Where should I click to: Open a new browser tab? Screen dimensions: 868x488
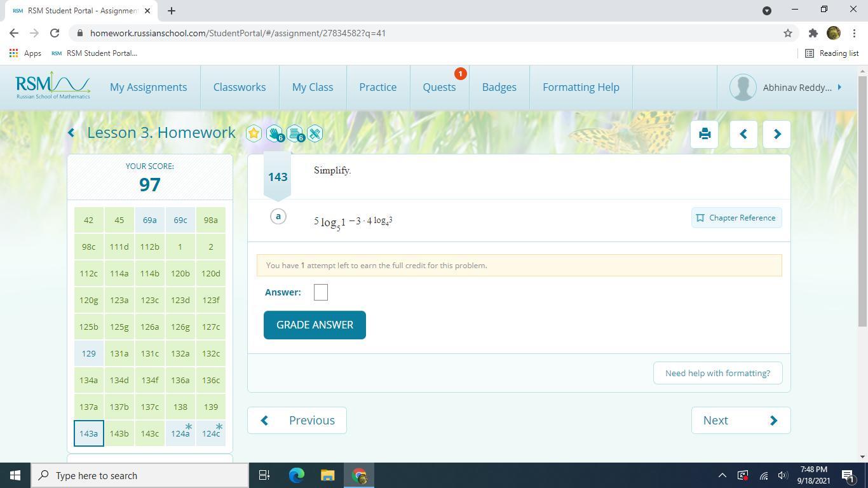(x=171, y=10)
